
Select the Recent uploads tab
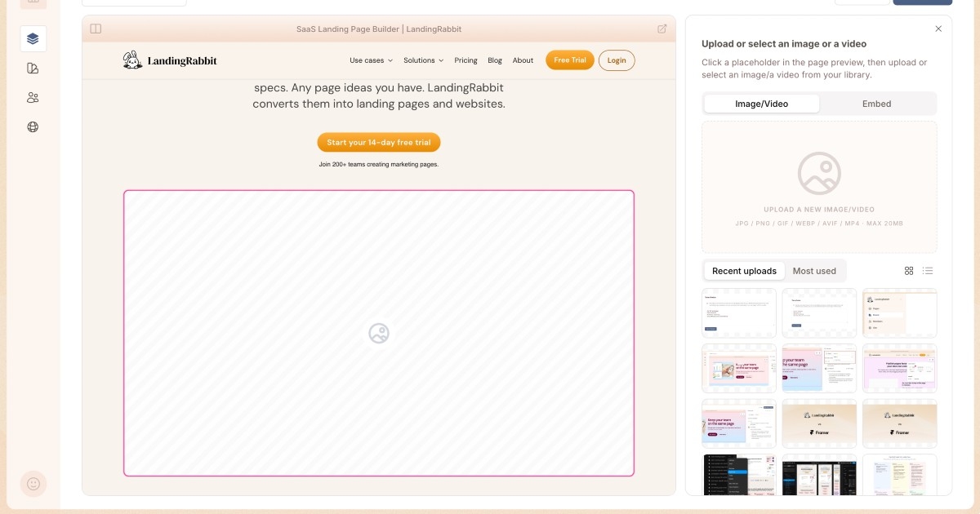coord(744,271)
